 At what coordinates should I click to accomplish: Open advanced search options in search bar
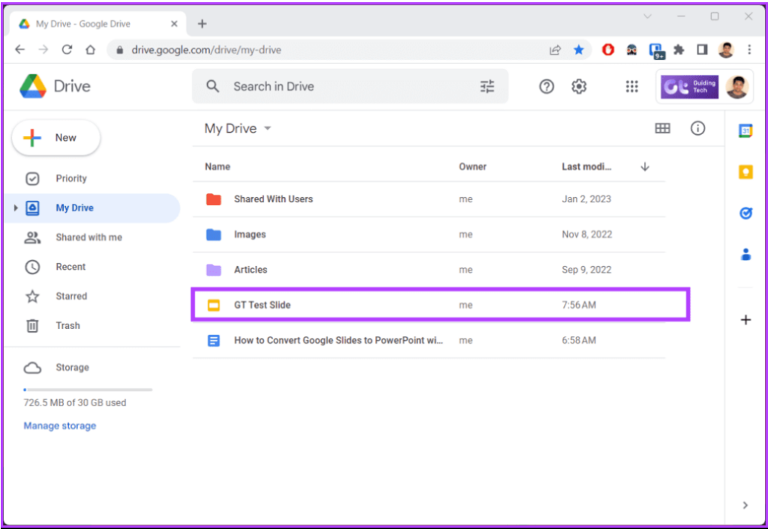(487, 86)
